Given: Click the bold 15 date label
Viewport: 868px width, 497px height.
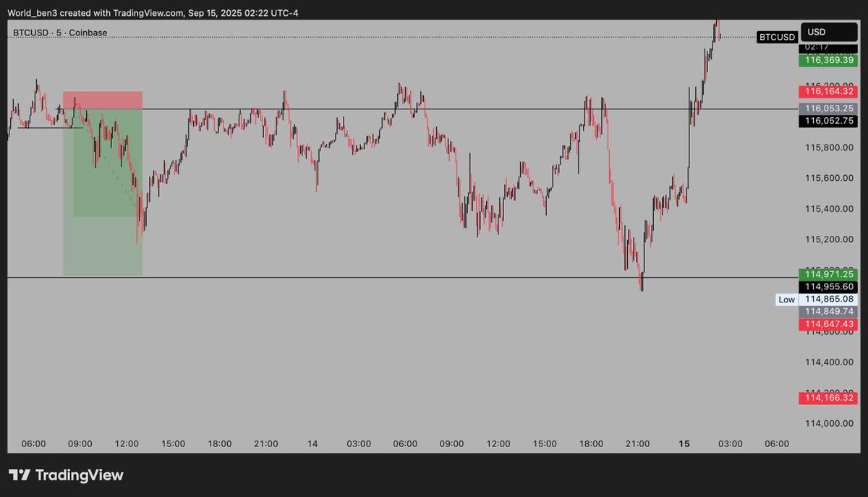Looking at the screenshot, I should [x=684, y=443].
